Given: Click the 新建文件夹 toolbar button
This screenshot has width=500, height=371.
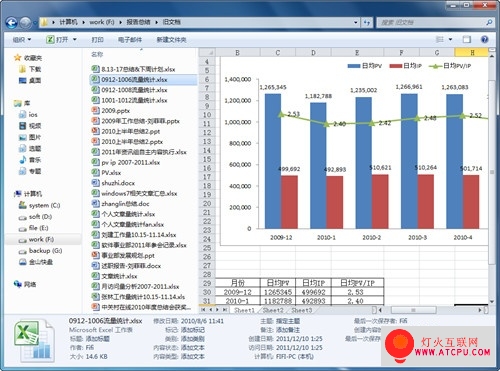Looking at the screenshot, I should point(171,40).
